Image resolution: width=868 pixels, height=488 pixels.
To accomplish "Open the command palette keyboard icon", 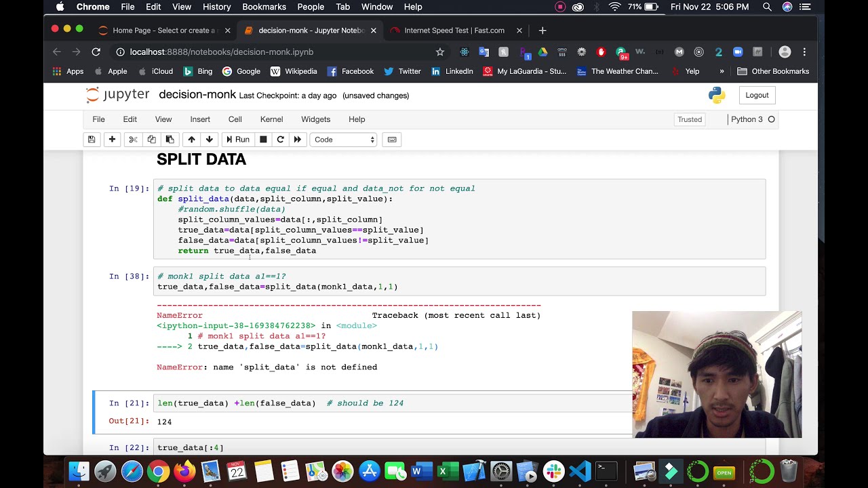I will [x=392, y=140].
